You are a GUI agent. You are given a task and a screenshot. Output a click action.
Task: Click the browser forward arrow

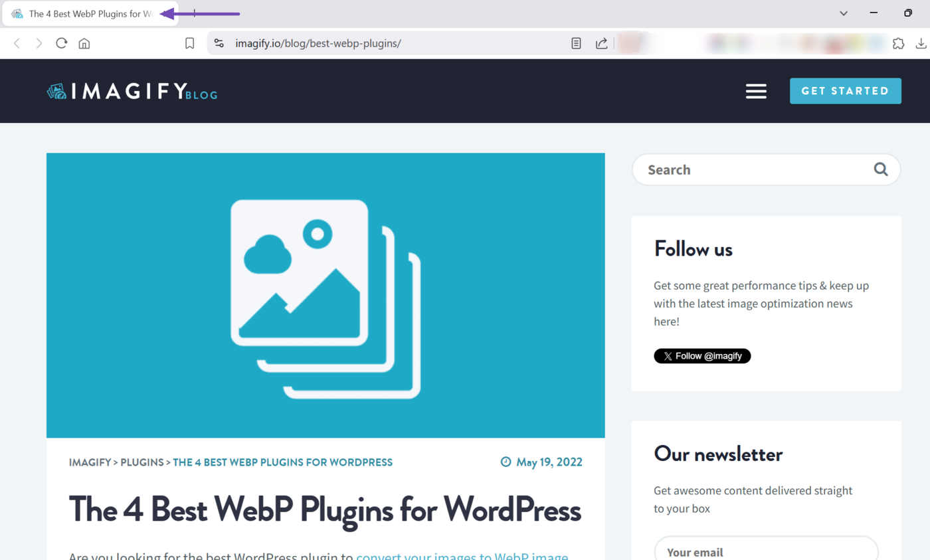39,44
